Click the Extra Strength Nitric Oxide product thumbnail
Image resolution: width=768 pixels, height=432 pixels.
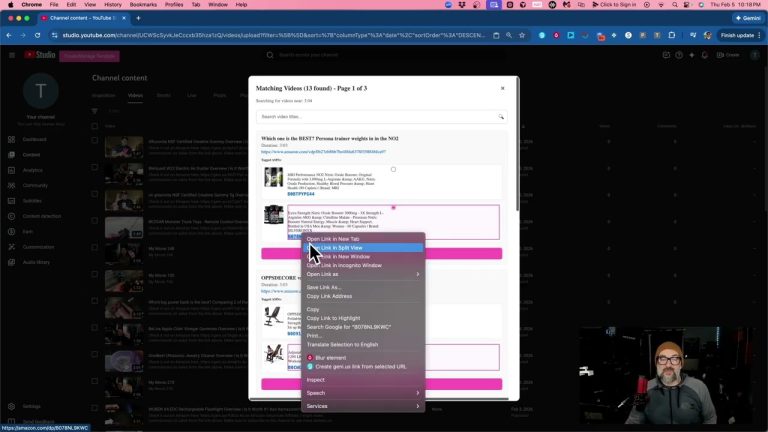click(273, 215)
